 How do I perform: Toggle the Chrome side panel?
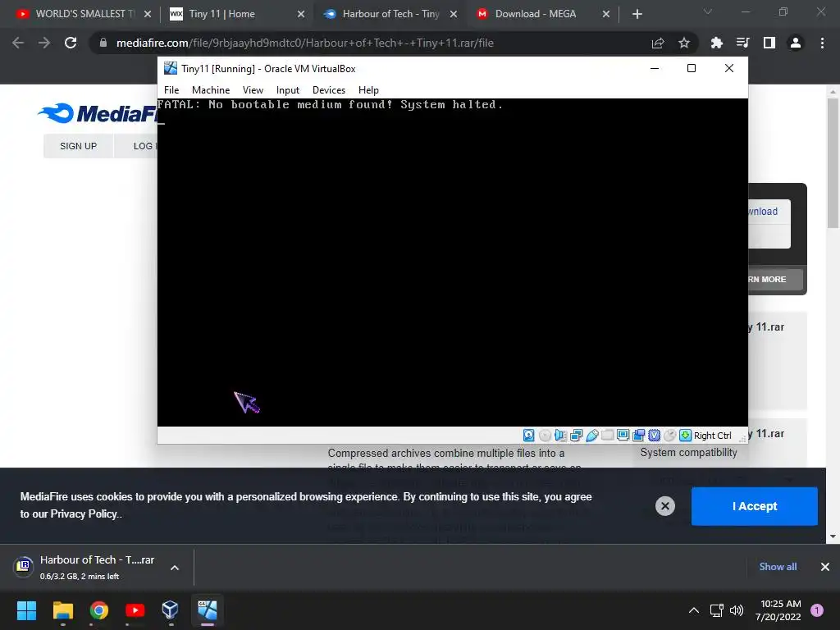coord(769,43)
